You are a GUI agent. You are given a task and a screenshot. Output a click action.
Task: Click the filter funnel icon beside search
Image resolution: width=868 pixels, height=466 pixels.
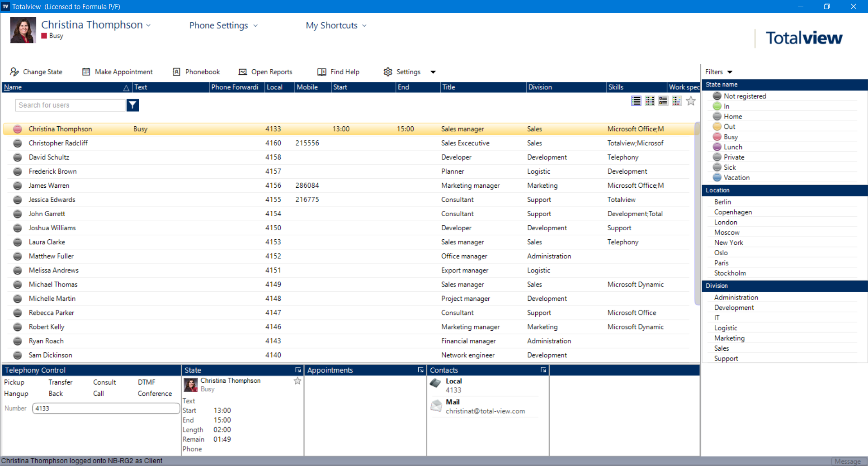click(132, 105)
